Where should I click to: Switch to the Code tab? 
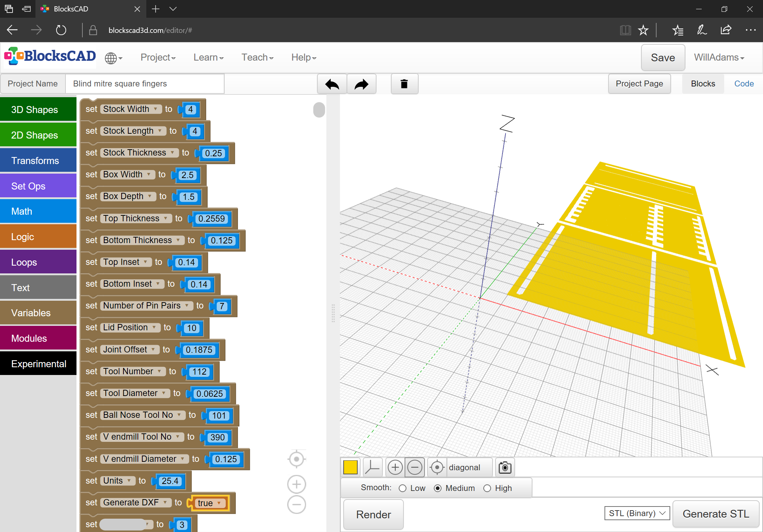pyautogui.click(x=744, y=84)
